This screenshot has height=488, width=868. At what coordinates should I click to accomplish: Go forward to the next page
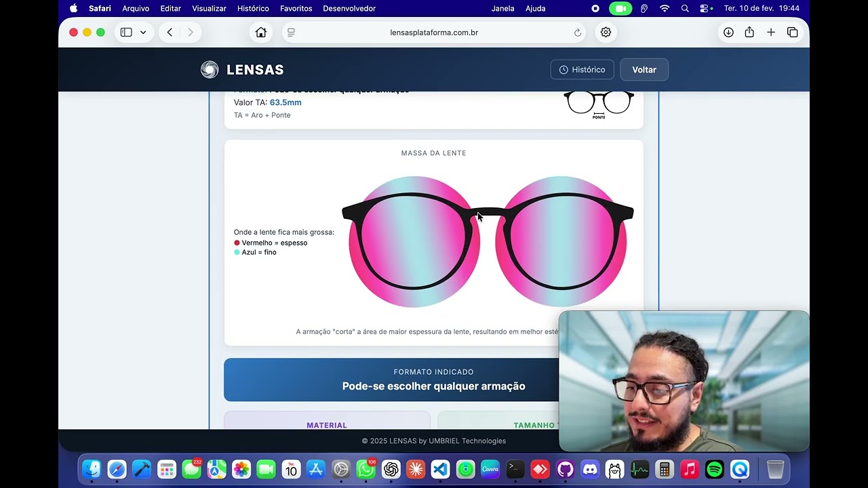click(x=190, y=33)
